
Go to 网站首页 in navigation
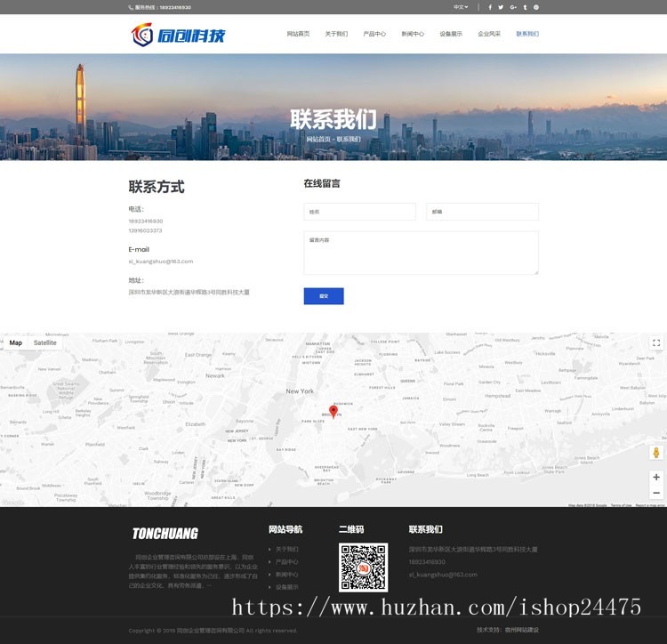(x=298, y=34)
